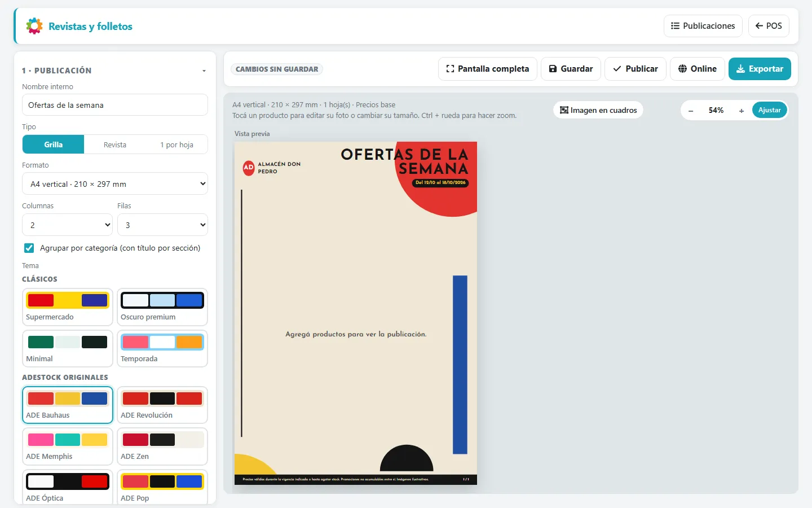
Task: Choose the ADE Zen theme
Action: point(162,446)
